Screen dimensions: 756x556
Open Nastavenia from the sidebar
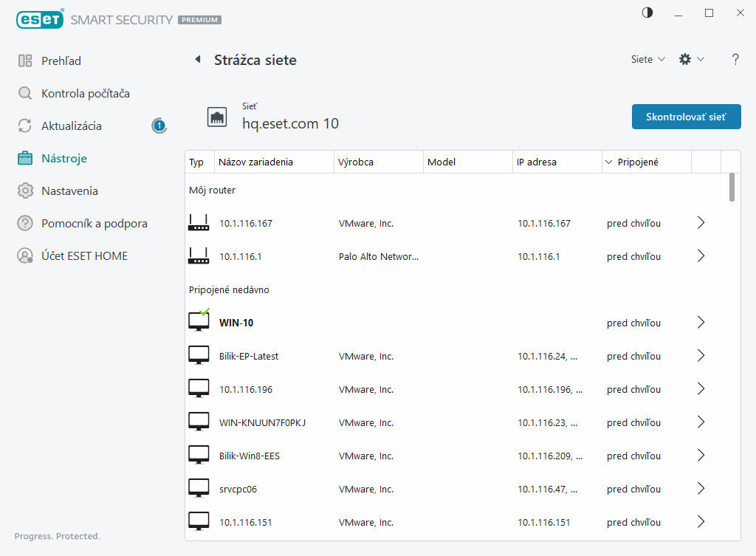[69, 191]
